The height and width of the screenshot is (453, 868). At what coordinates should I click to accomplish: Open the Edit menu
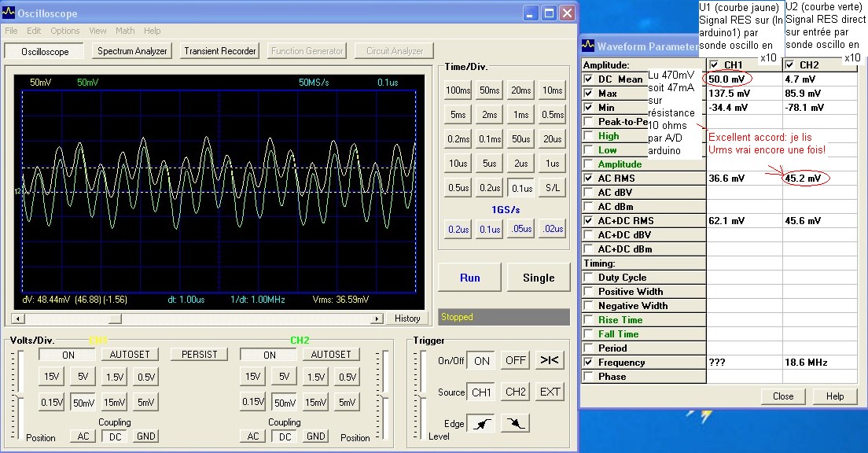[34, 31]
